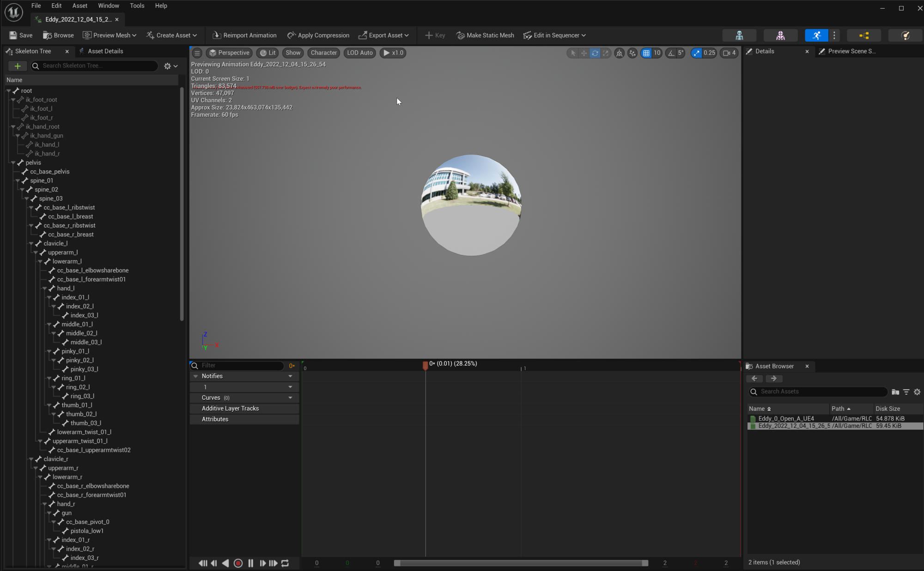Open the Preview Mesh dropdown

tap(109, 35)
